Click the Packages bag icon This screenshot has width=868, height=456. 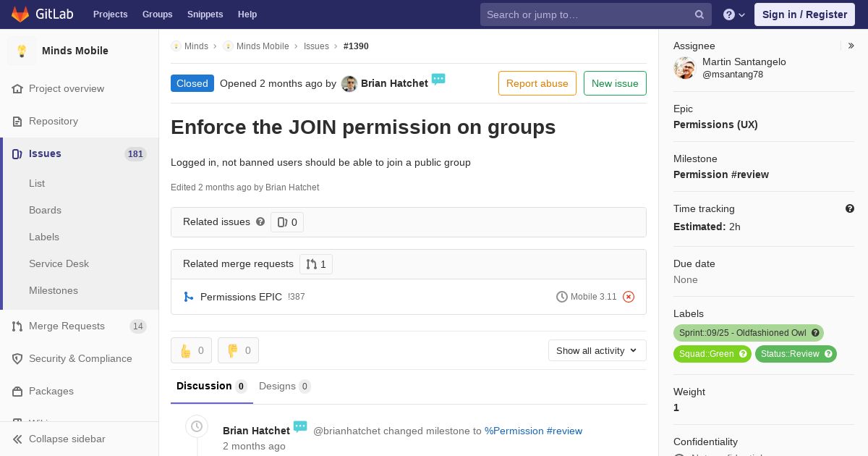click(x=17, y=391)
